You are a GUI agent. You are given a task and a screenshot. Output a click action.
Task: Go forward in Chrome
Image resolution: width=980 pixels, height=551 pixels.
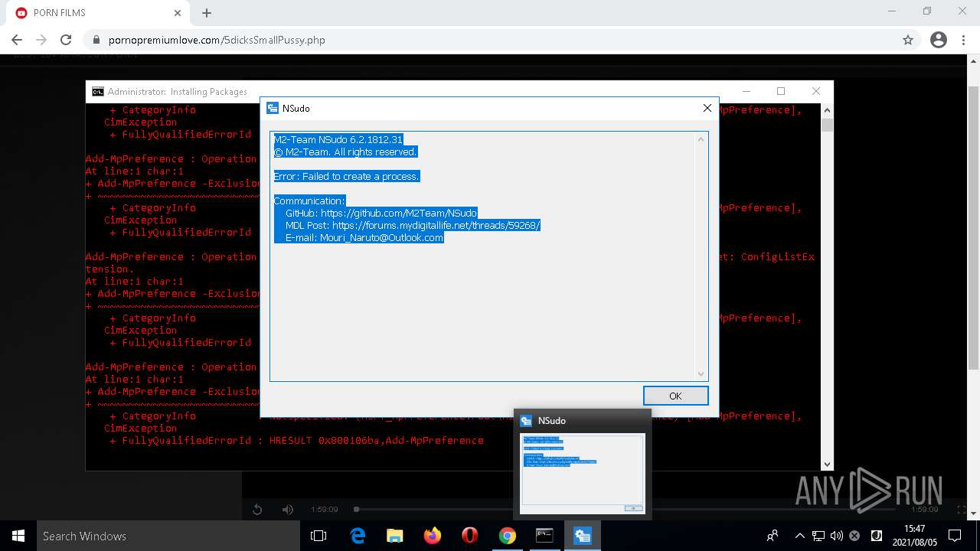pyautogui.click(x=41, y=40)
